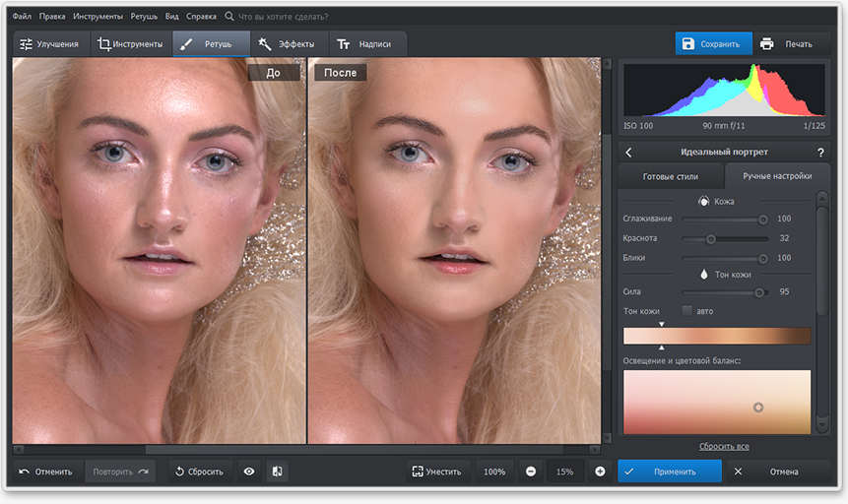Click the zoom in plus icon
Viewport: 848px width, 504px height.
click(600, 472)
